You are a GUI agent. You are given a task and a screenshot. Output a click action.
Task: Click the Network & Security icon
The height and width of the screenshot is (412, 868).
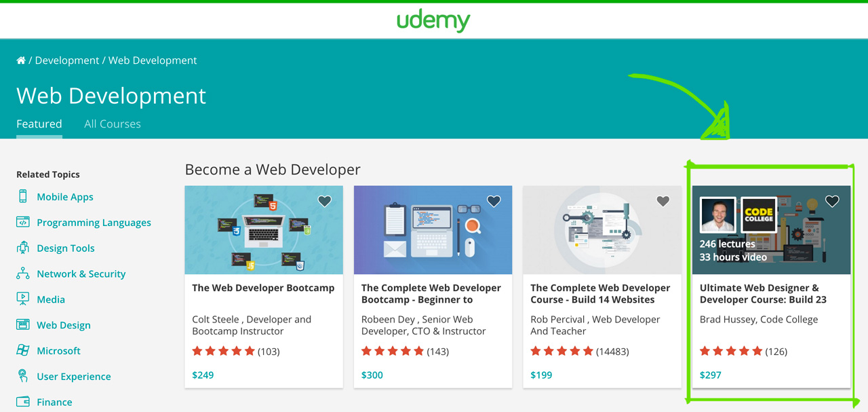tap(23, 274)
